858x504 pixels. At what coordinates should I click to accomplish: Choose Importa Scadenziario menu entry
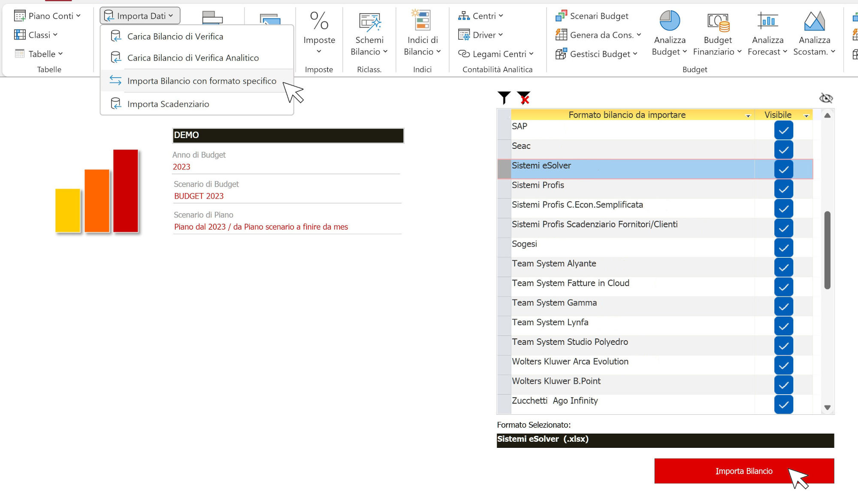pos(197,104)
